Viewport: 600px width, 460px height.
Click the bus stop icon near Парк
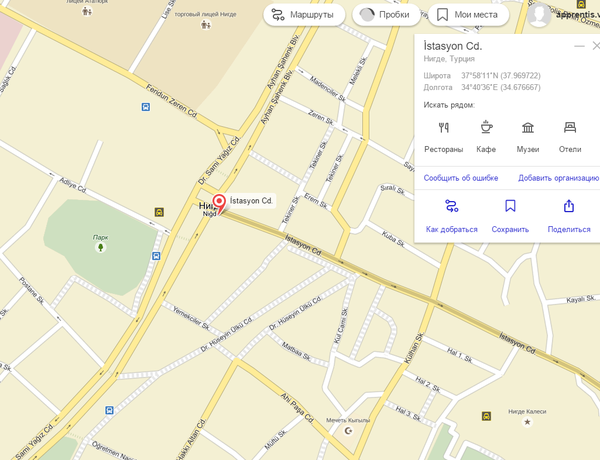tap(156, 256)
